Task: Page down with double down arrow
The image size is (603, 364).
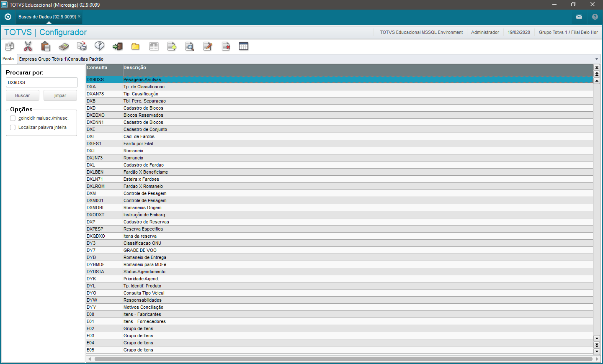Action: pyautogui.click(x=597, y=345)
